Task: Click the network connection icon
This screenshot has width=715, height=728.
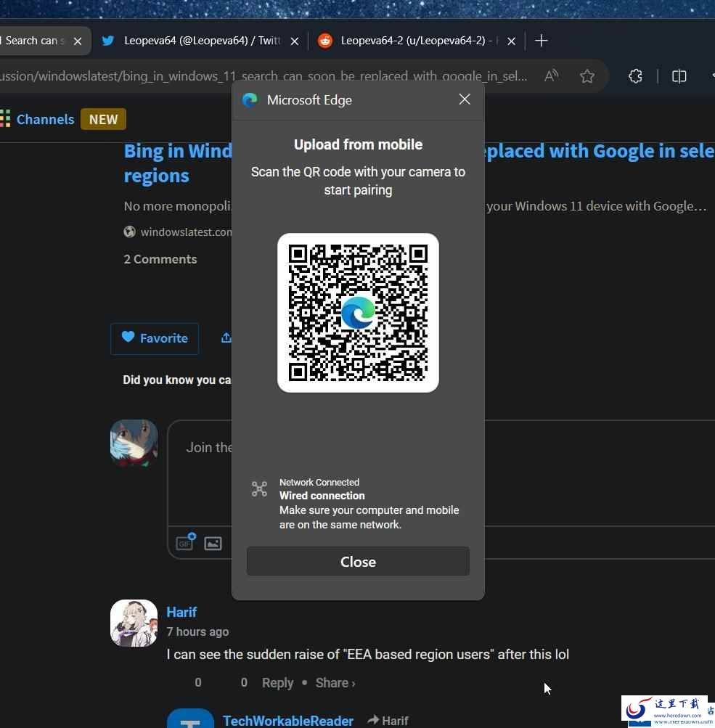Action: pos(259,489)
